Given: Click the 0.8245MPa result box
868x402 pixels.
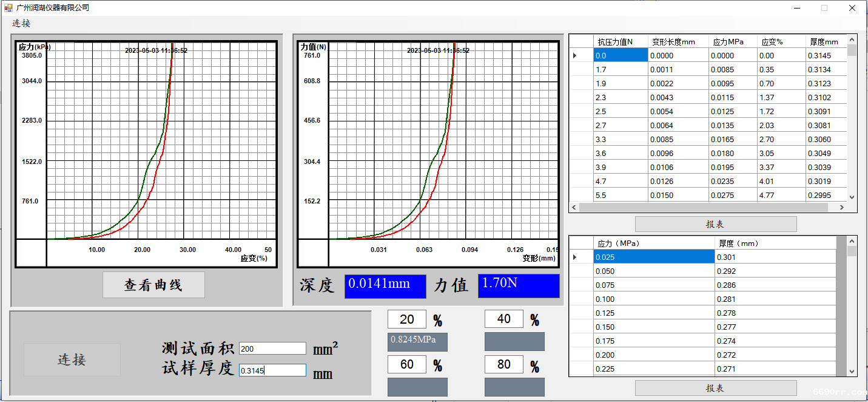Looking at the screenshot, I should click(417, 342).
